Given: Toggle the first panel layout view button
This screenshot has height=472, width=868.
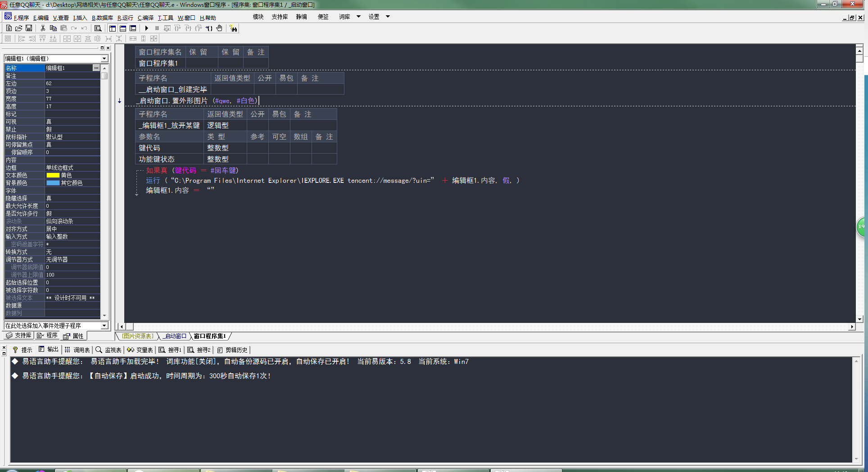Looking at the screenshot, I should point(113,28).
